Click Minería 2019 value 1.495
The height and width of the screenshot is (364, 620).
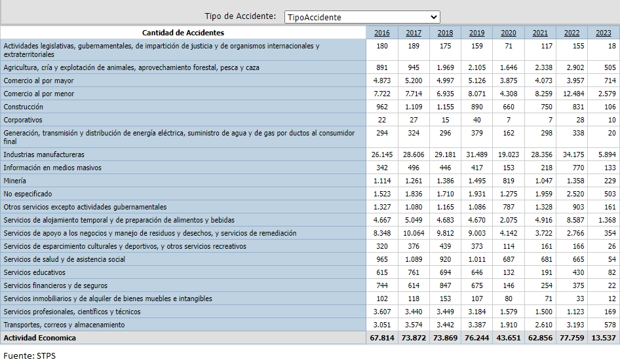(477, 181)
